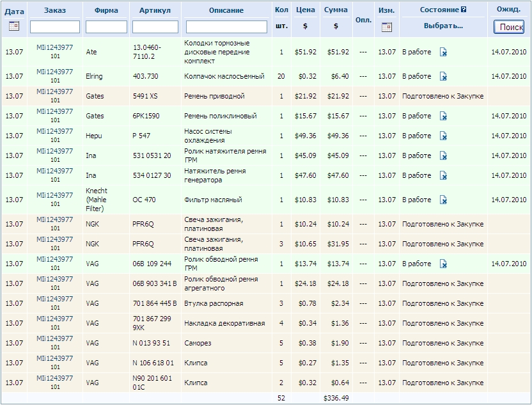Sort by the Цена column header
532x405 pixels.
click(306, 10)
